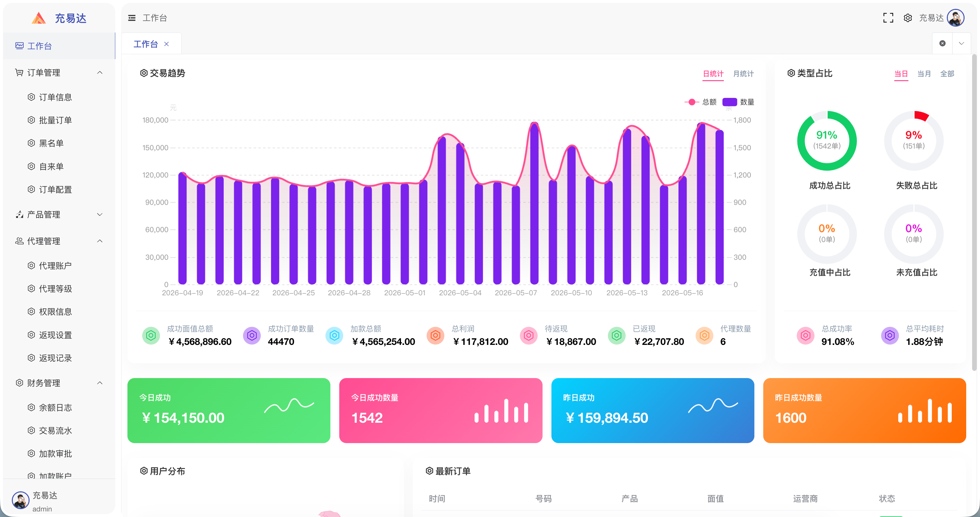
Task: Switch trend chart to 日统计
Action: (x=713, y=74)
